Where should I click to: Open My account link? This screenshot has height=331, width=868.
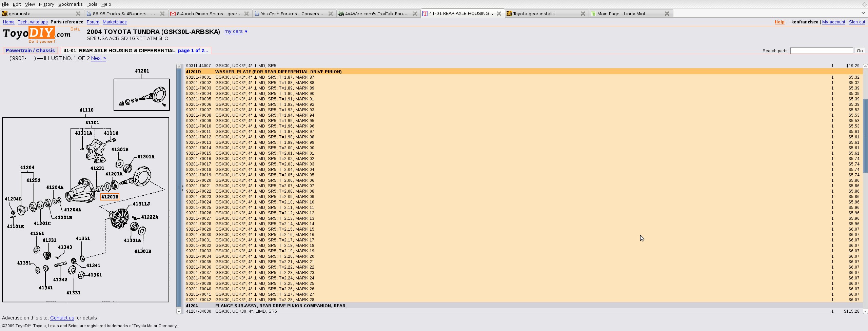click(x=834, y=22)
